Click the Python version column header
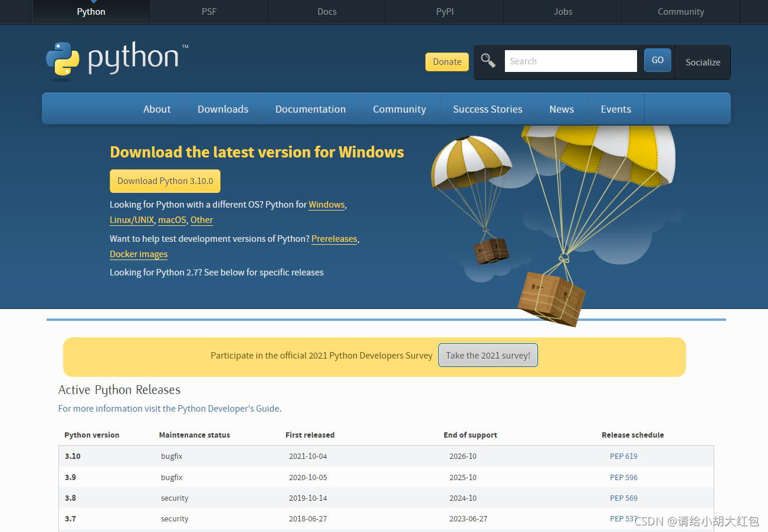The image size is (768, 532). [92, 435]
